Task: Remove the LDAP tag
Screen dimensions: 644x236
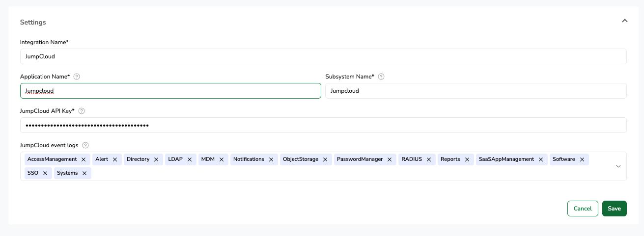Action: point(190,159)
